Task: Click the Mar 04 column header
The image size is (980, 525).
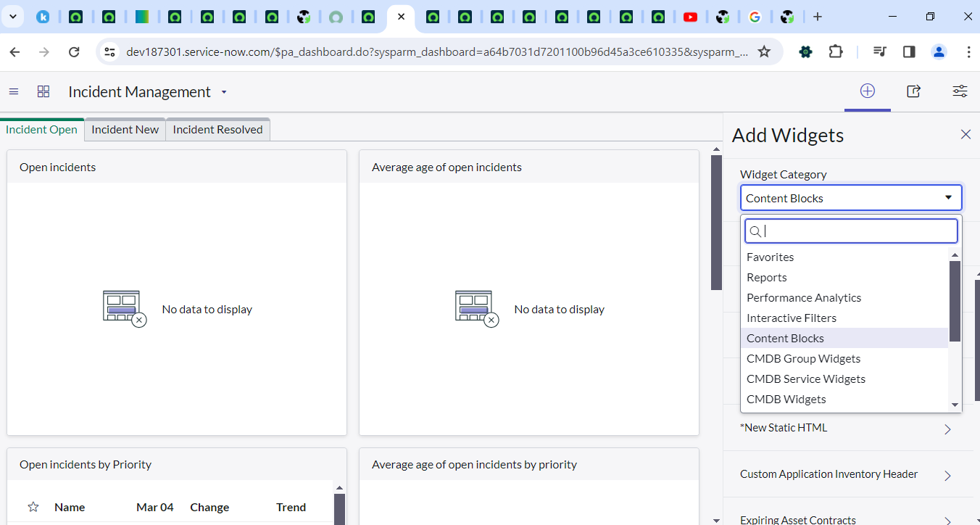Action: (155, 507)
